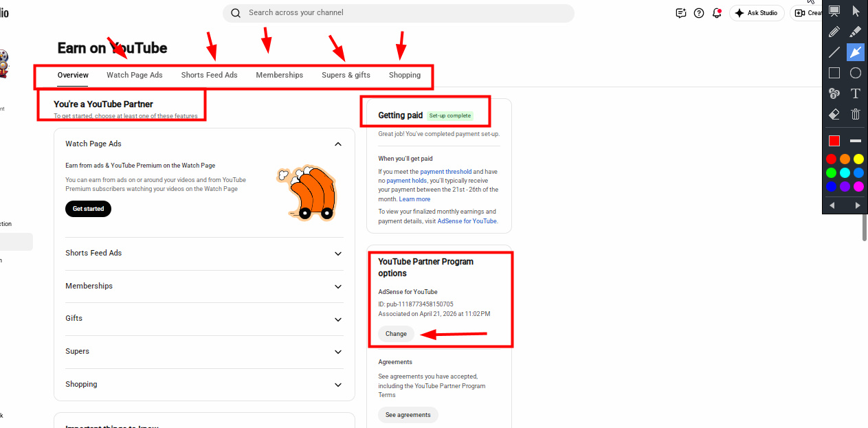Expand the Memberships section chevron

(338, 286)
